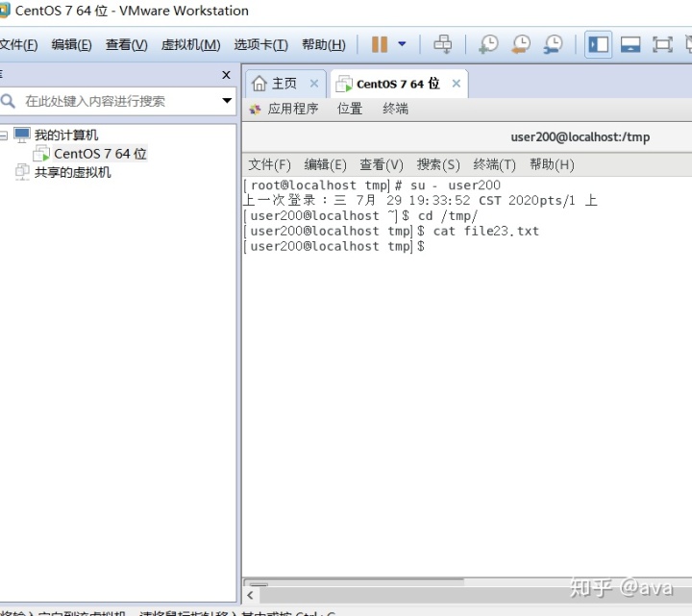Open the 选项卡(T) menu
692x616 pixels.
pos(260,44)
